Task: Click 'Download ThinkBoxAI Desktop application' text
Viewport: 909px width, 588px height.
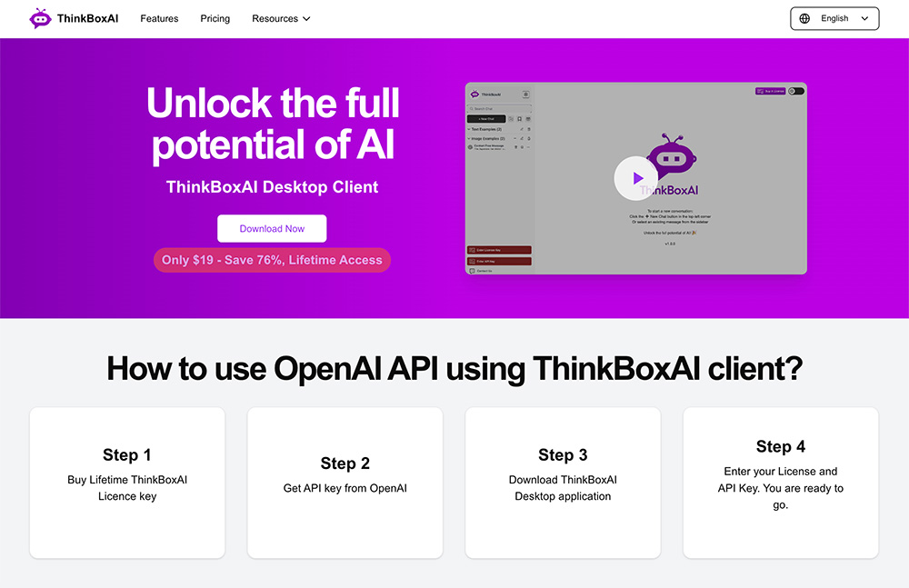Action: [563, 488]
